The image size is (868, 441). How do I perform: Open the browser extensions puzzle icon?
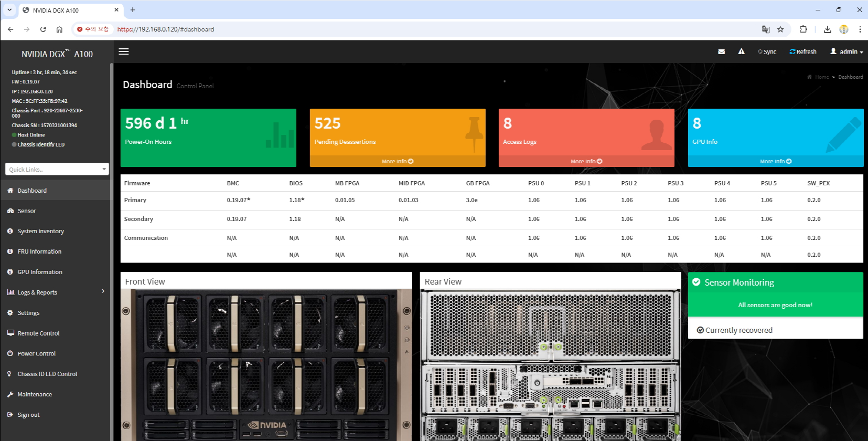[x=803, y=29]
